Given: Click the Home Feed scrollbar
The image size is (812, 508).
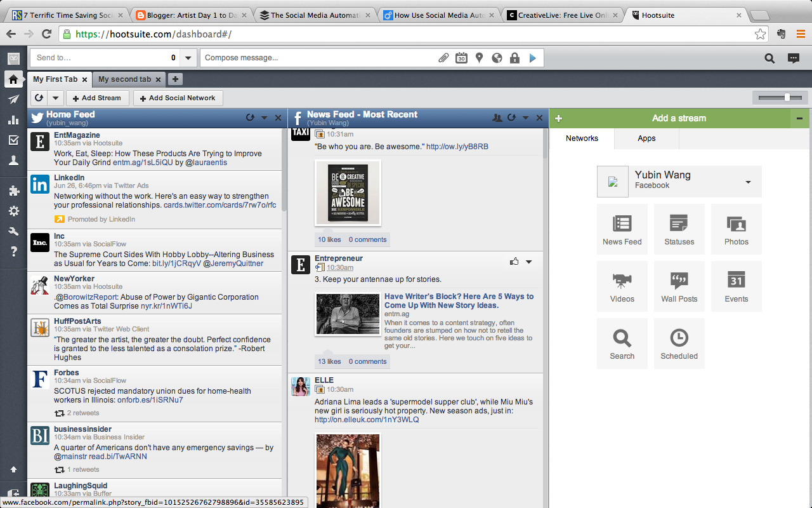Looking at the screenshot, I should [x=285, y=170].
